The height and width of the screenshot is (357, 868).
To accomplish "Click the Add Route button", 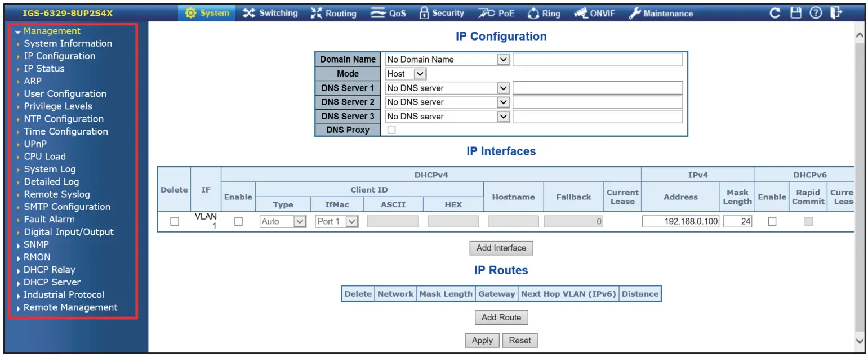I will (501, 318).
